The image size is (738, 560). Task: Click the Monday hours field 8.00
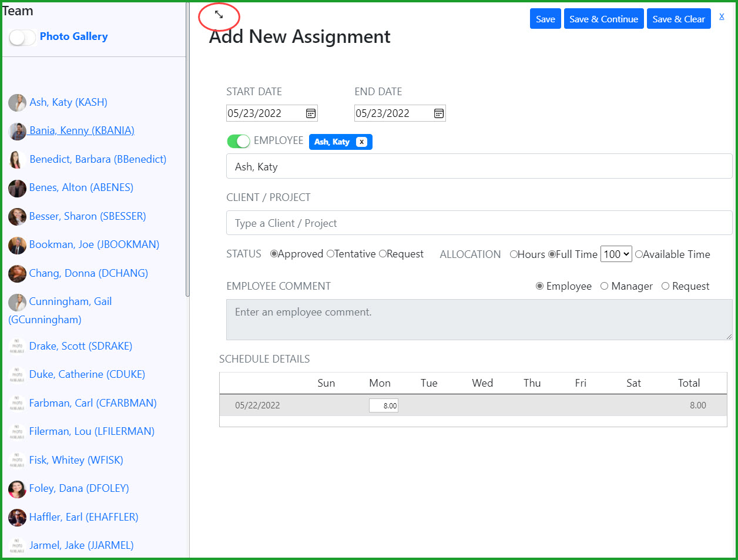pos(384,405)
